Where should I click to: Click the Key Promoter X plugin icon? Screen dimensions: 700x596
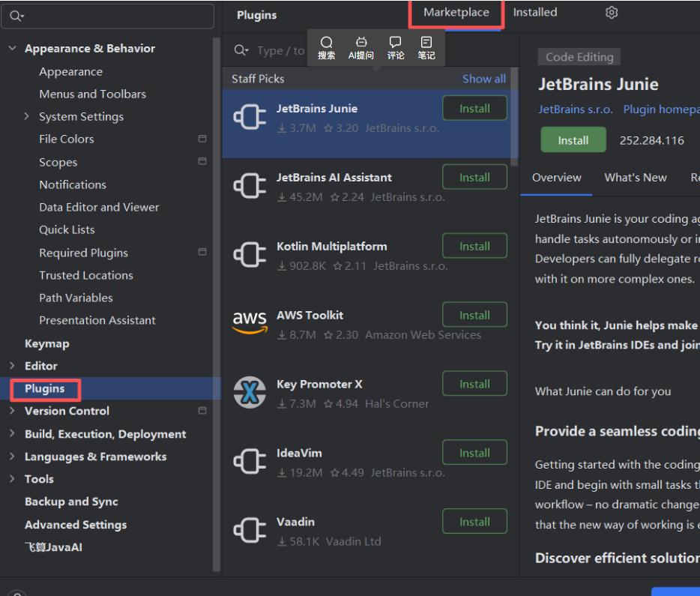pos(250,392)
